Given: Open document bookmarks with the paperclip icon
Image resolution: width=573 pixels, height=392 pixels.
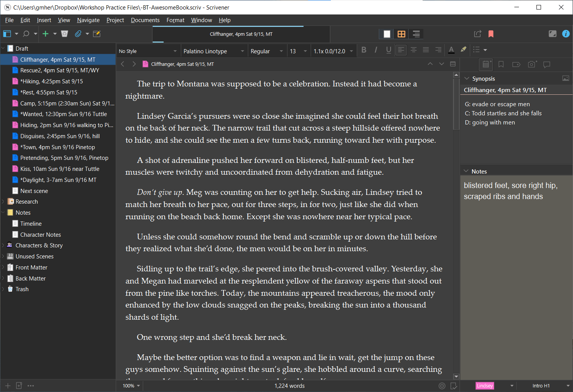Looking at the screenshot, I should pyautogui.click(x=78, y=33).
